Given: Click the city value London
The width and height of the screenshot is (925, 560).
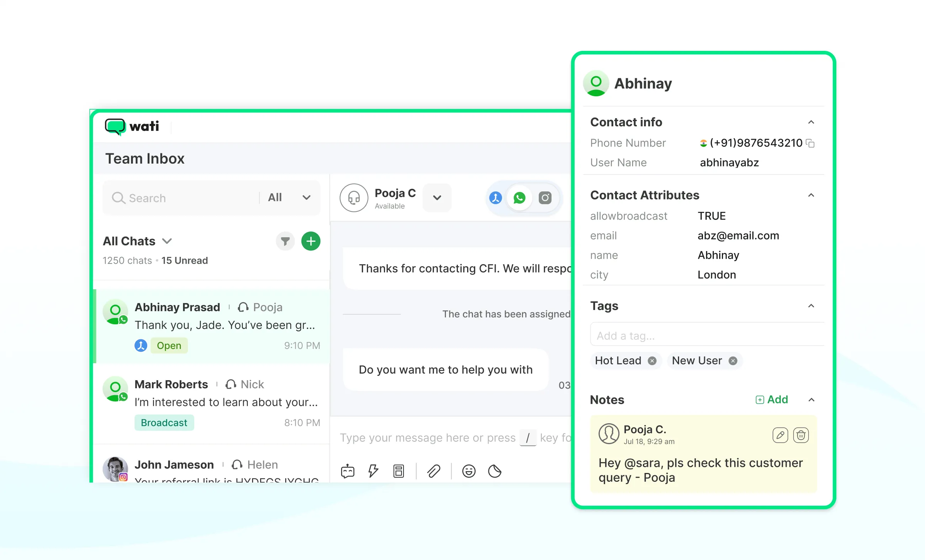Looking at the screenshot, I should (717, 275).
